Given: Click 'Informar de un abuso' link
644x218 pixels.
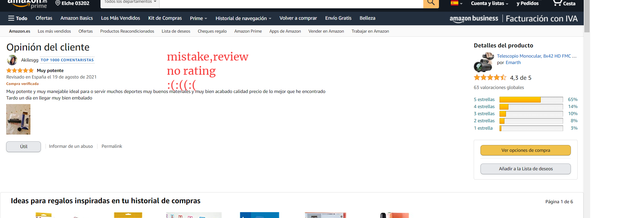Looking at the screenshot, I should click(71, 146).
